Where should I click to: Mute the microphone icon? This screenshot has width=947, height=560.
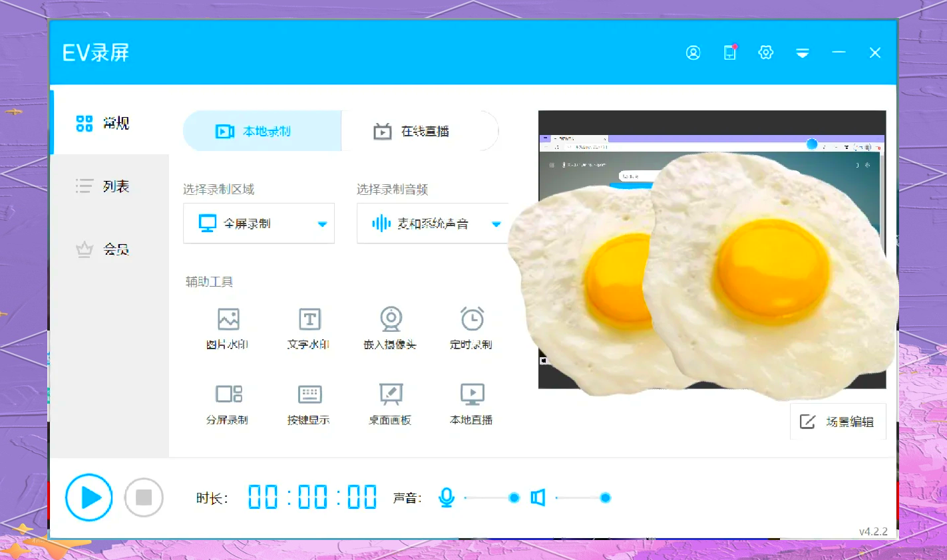click(447, 497)
